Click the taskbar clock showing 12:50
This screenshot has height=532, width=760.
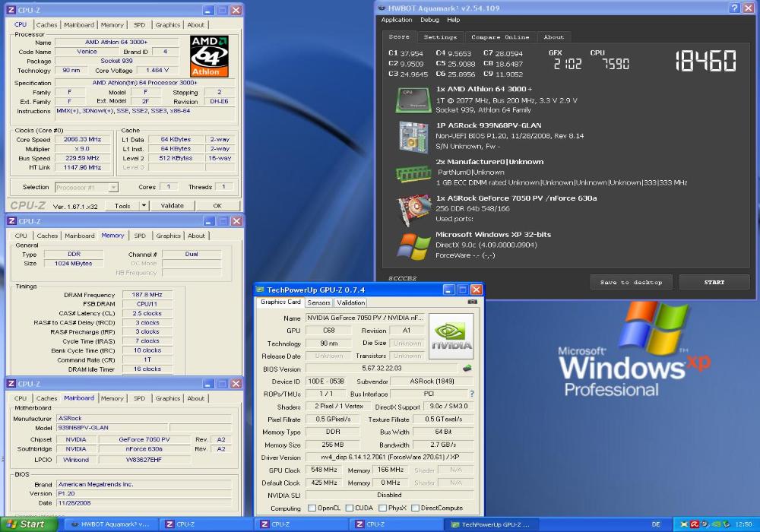click(743, 524)
